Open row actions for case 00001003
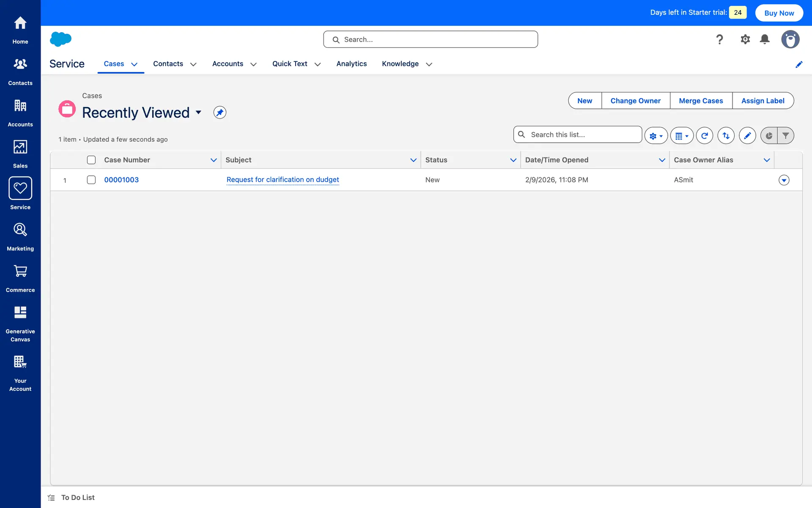This screenshot has width=812, height=508. (x=784, y=180)
